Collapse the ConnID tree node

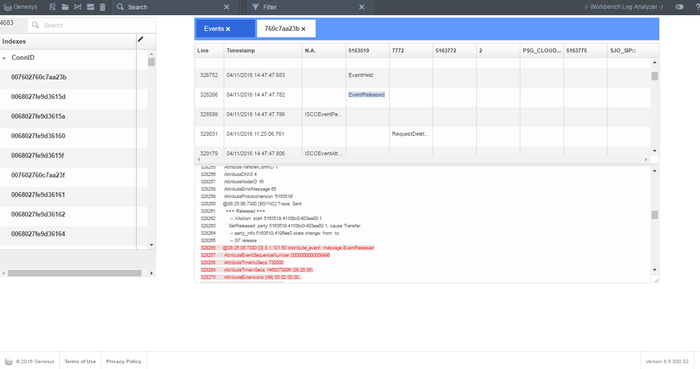(x=4, y=58)
